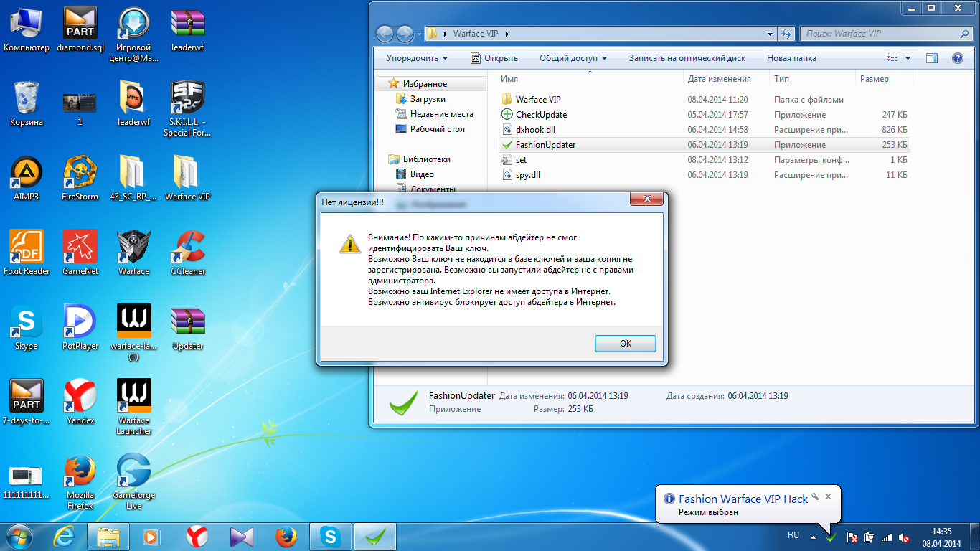This screenshot has width=980, height=551.
Task: Launch Skype from desktop
Action: (x=27, y=328)
